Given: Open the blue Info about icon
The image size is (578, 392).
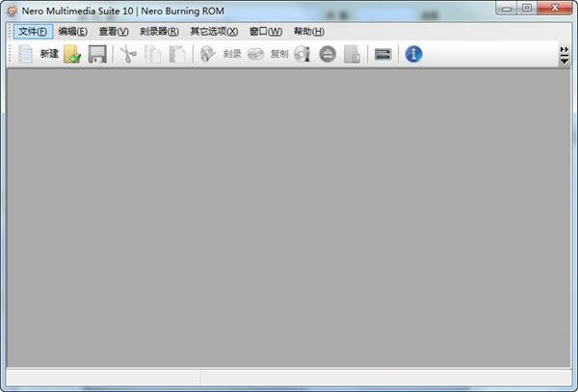Looking at the screenshot, I should [x=413, y=54].
